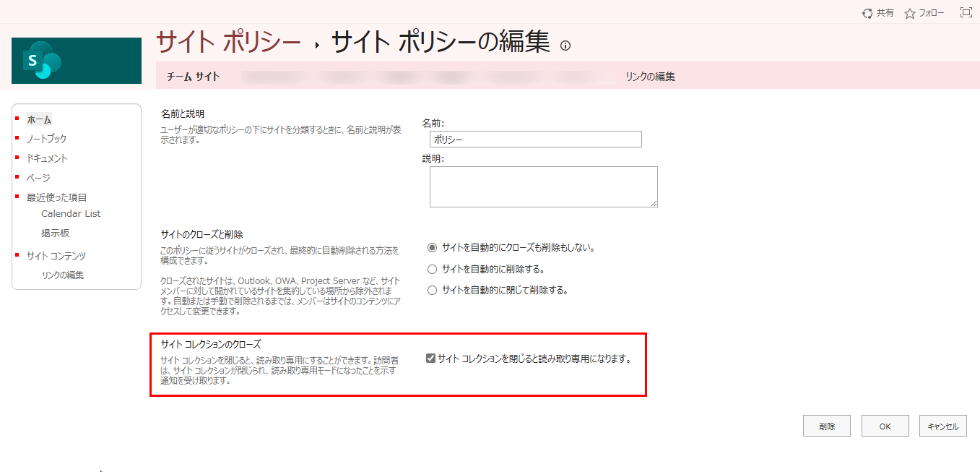This screenshot has height=472, width=980.
Task: Uncheck サイト コレクションを閉じると読み取り専用になります
Action: point(430,356)
